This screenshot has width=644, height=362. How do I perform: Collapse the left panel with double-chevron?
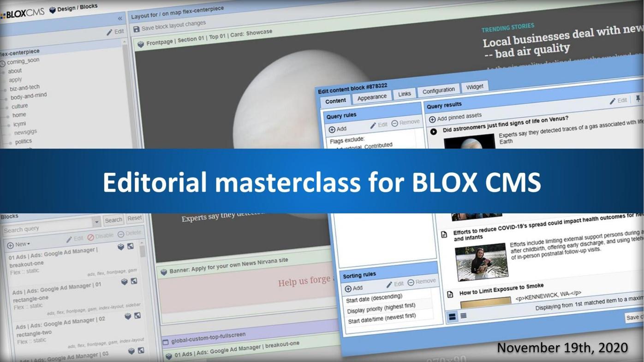pyautogui.click(x=120, y=18)
